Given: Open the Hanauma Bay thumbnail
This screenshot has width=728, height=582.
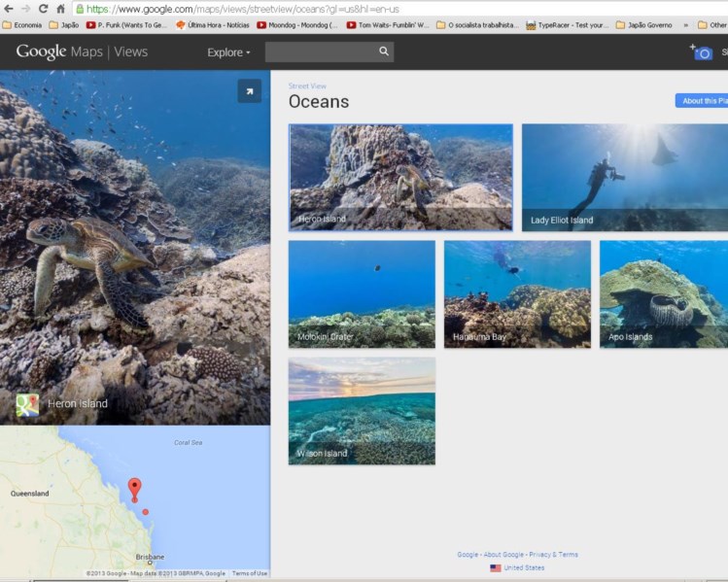Looking at the screenshot, I should click(x=517, y=294).
